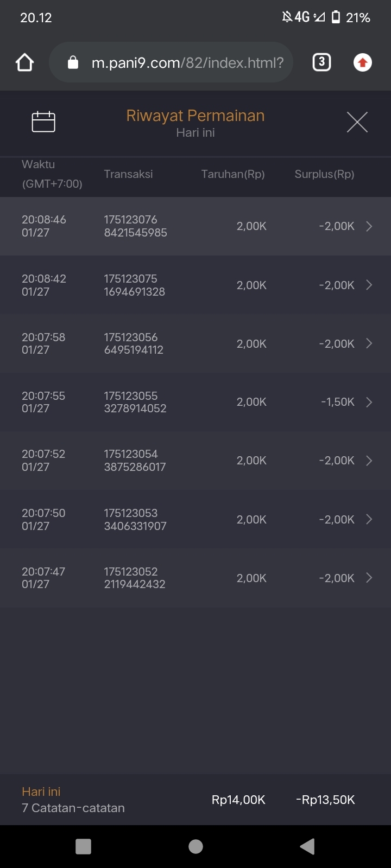Open the browser tabs counter showing 3

click(321, 62)
